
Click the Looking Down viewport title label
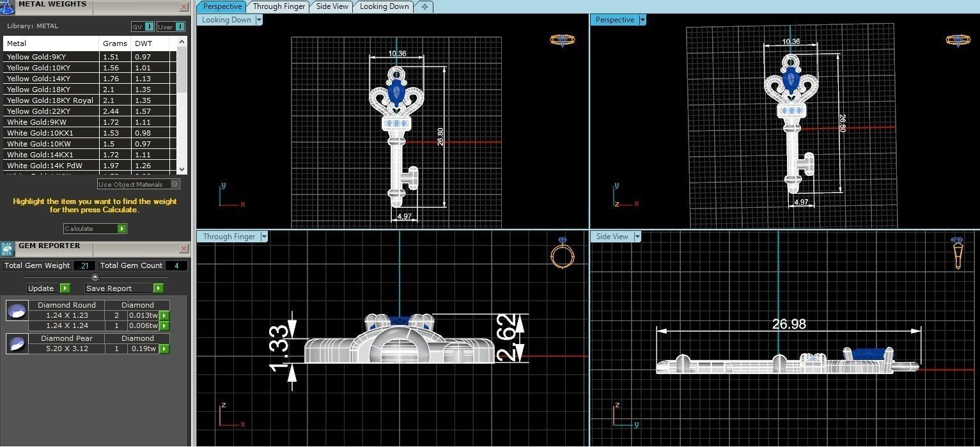tap(227, 20)
